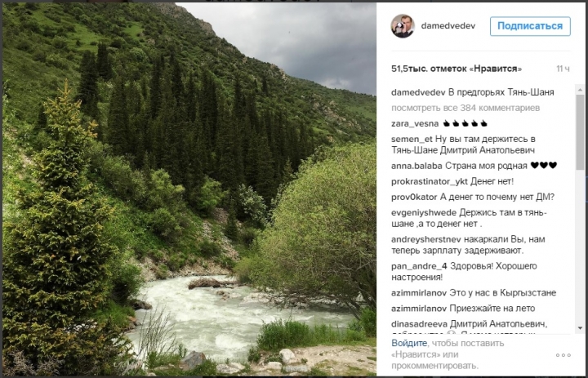Open prokrastinator_ykt commenter profile
The image size is (588, 378).
point(430,182)
